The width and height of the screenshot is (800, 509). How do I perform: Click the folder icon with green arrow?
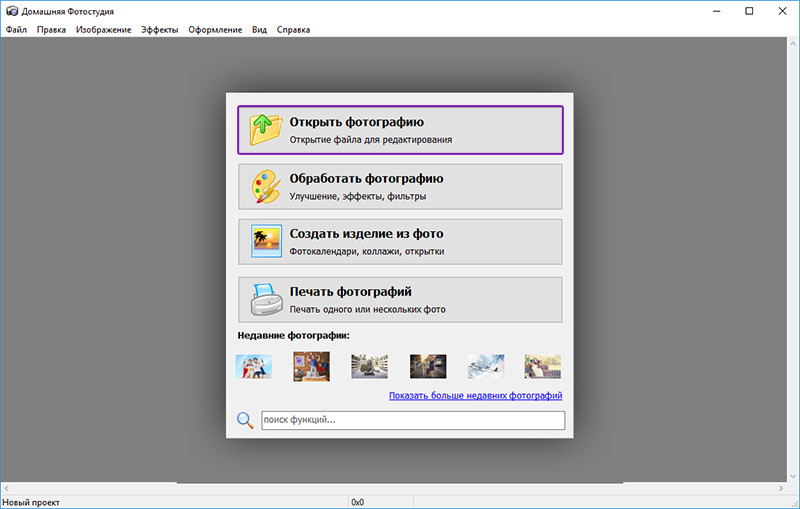[265, 130]
